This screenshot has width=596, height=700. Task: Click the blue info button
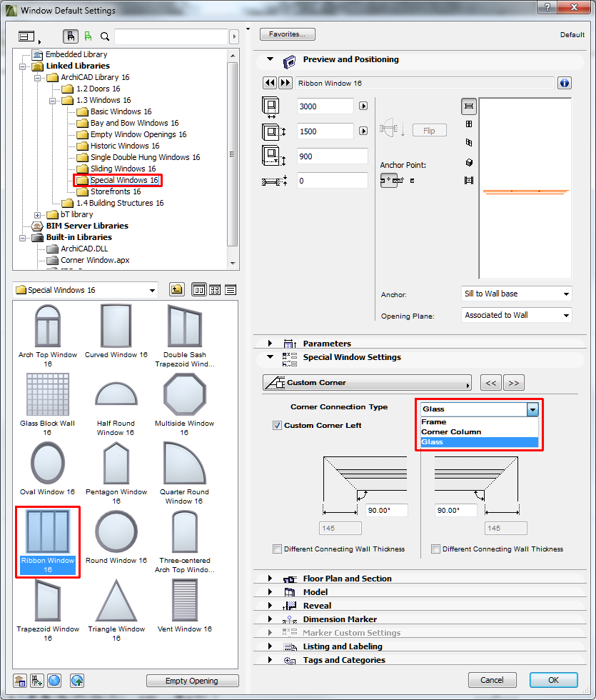pyautogui.click(x=565, y=83)
